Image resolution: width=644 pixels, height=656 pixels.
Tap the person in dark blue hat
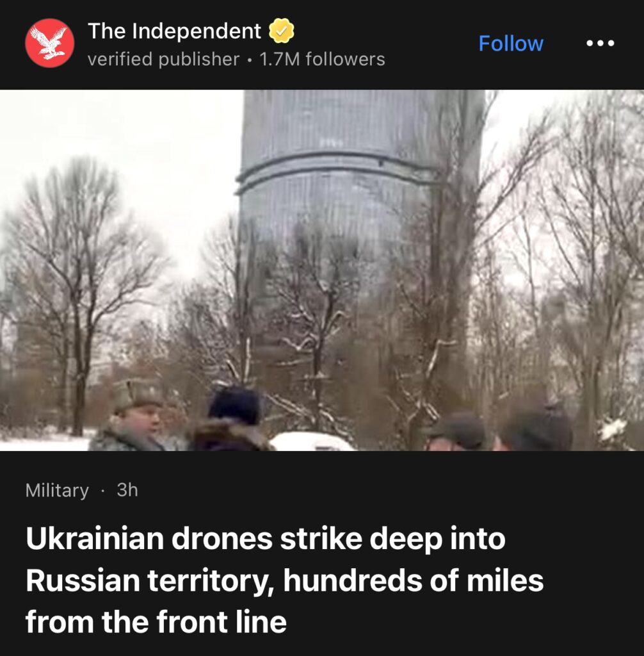[x=232, y=419]
